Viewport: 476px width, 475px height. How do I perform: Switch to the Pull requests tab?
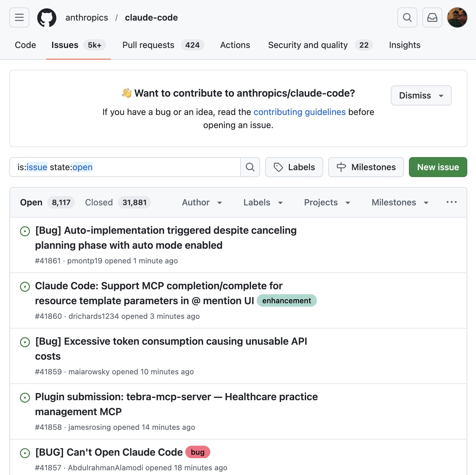pyautogui.click(x=163, y=45)
